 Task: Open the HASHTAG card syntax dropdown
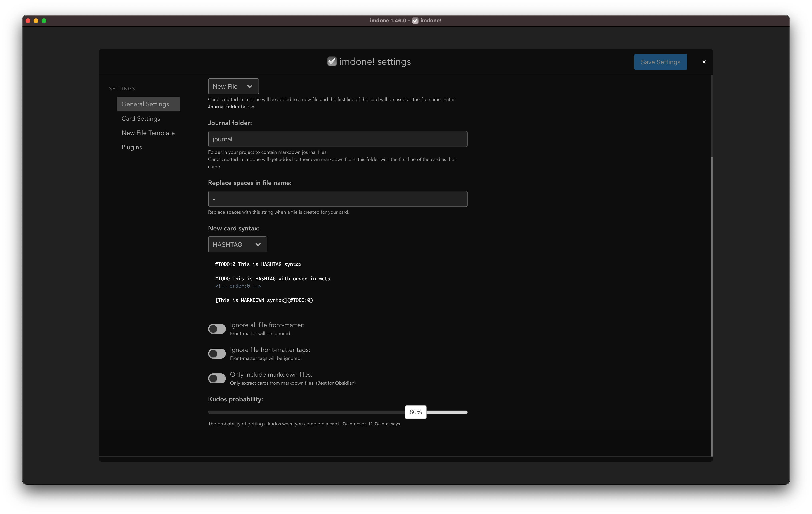(237, 244)
